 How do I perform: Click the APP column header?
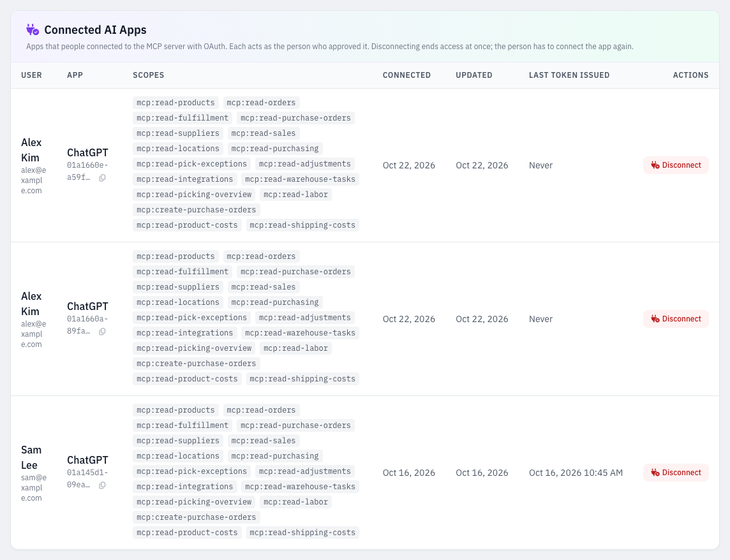coord(75,75)
